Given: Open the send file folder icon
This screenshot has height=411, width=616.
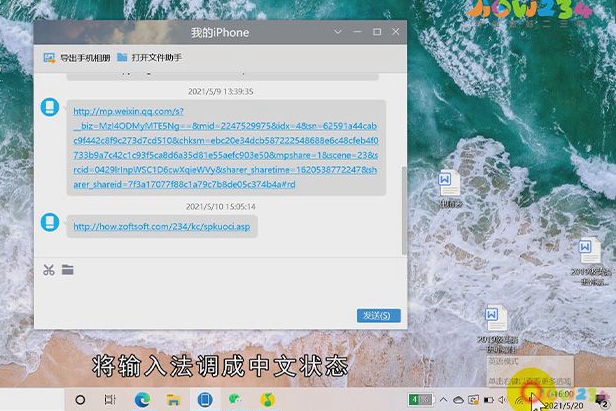Looking at the screenshot, I should [x=68, y=270].
